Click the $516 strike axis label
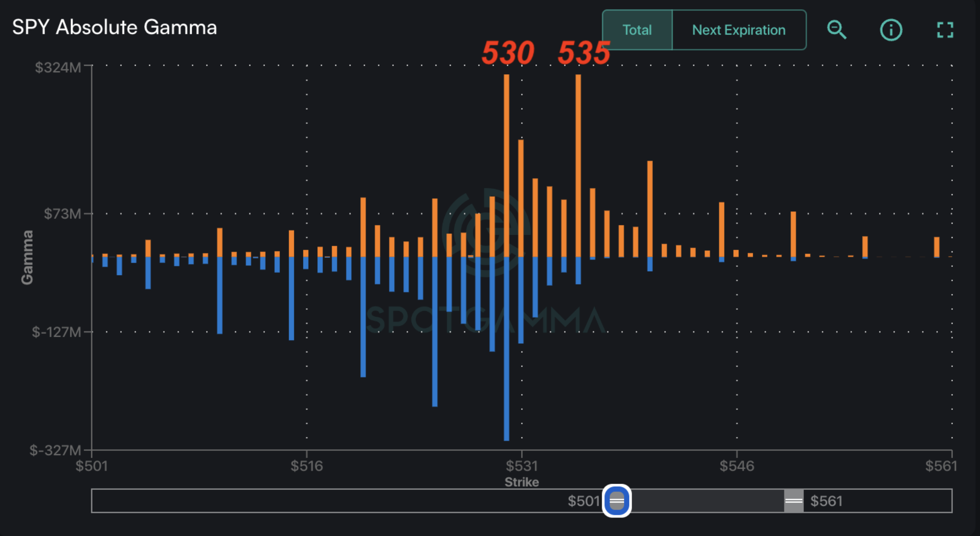980x536 pixels. (x=307, y=466)
